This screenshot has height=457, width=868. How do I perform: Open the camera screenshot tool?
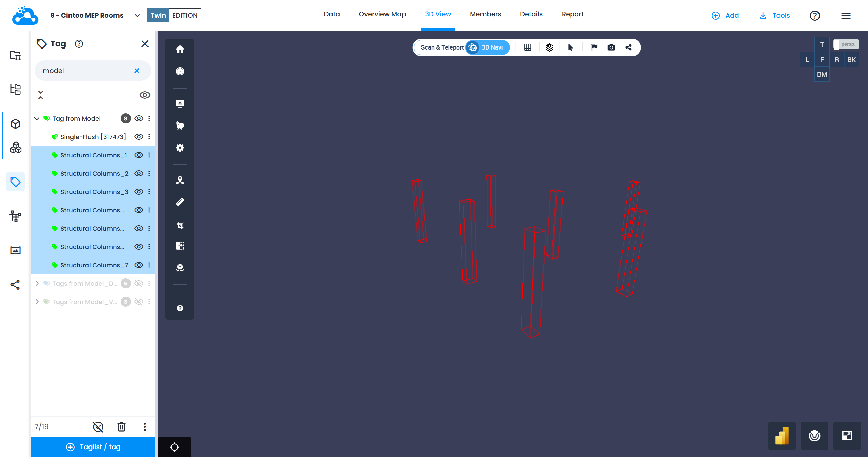[611, 47]
